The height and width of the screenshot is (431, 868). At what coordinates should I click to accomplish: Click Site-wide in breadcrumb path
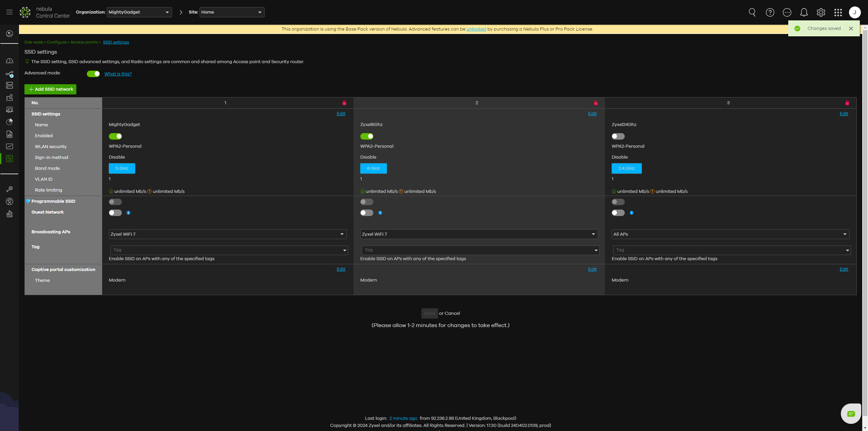click(34, 42)
